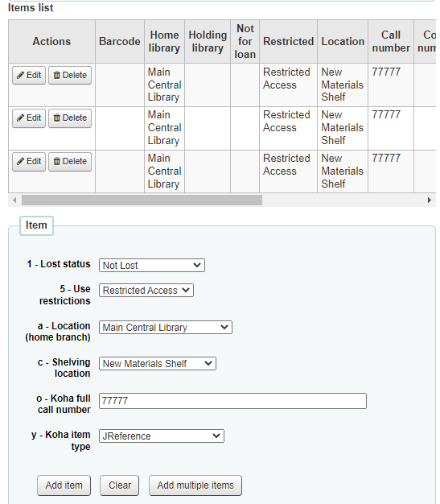Image resolution: width=440 pixels, height=504 pixels.
Task: Sort by the Barcode column header
Action: click(120, 42)
